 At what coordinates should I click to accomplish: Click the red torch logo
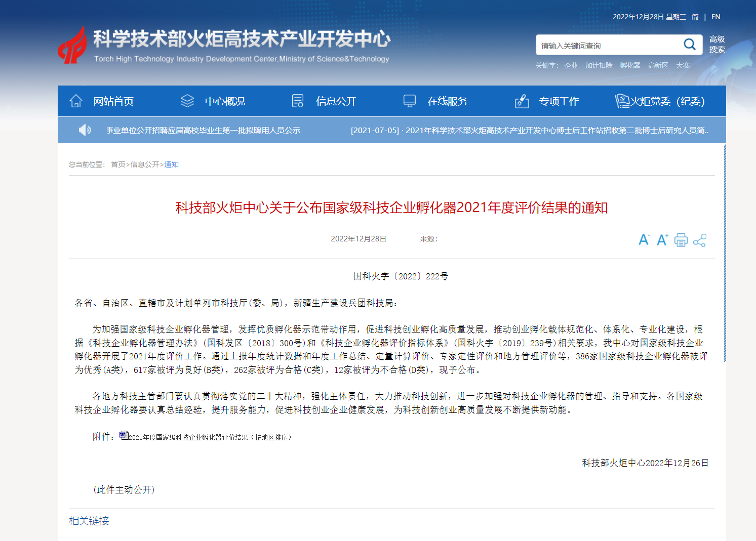point(72,45)
